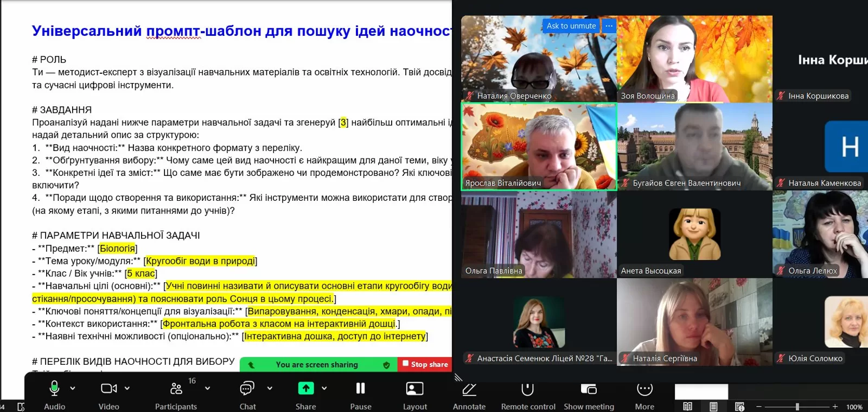Viewport: 868px width, 412px height.
Task: Expand the Audio options arrow
Action: tap(73, 388)
